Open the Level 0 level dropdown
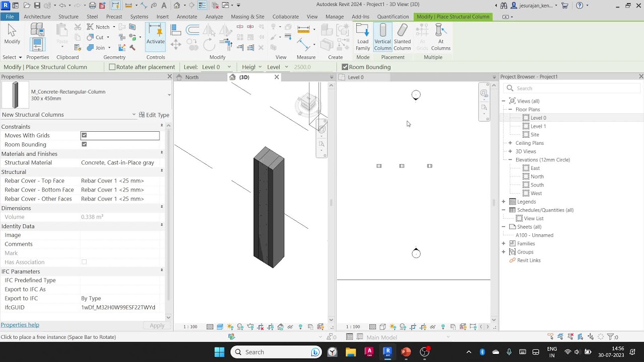The height and width of the screenshot is (362, 644). click(216, 67)
